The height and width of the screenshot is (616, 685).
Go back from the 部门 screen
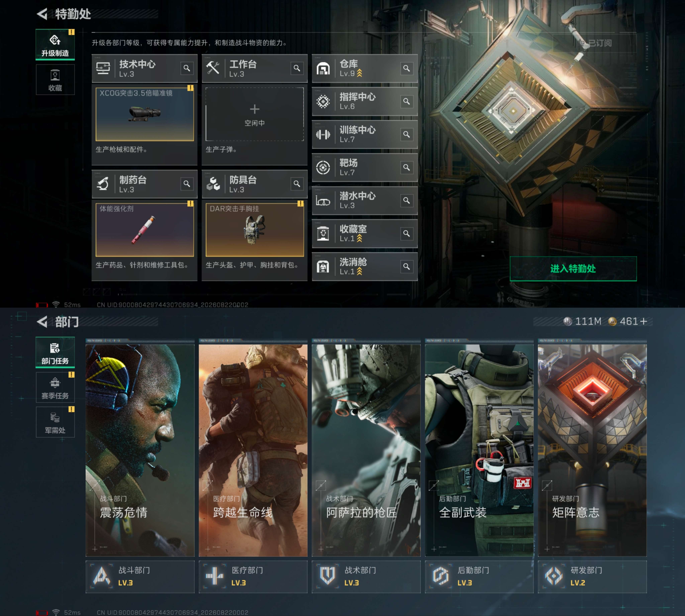click(42, 321)
